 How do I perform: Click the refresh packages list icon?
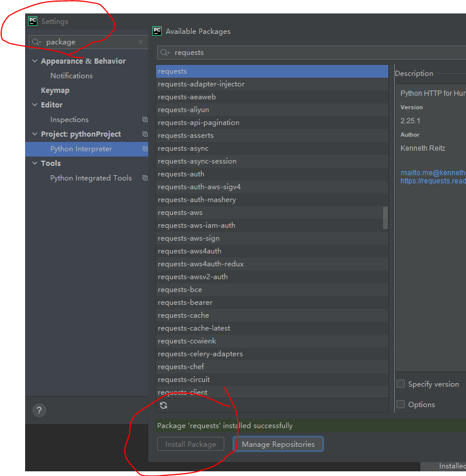(x=164, y=405)
